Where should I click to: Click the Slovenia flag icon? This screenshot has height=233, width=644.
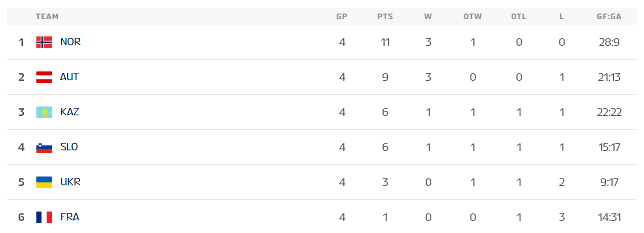point(44,147)
